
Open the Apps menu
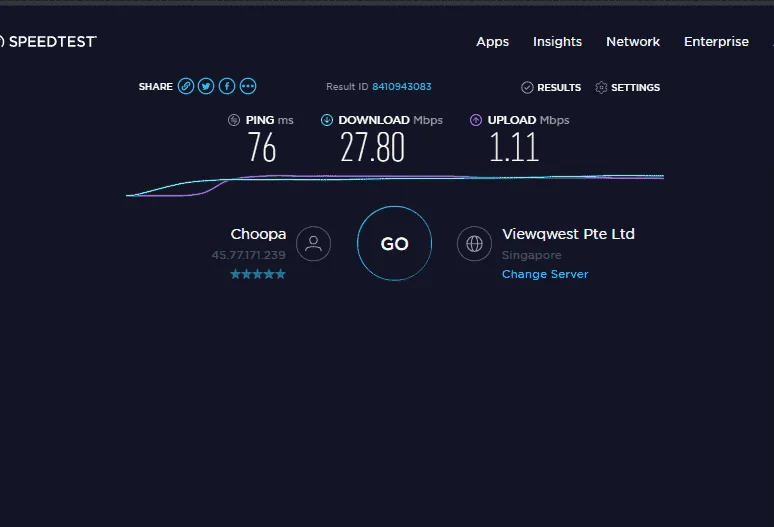492,41
